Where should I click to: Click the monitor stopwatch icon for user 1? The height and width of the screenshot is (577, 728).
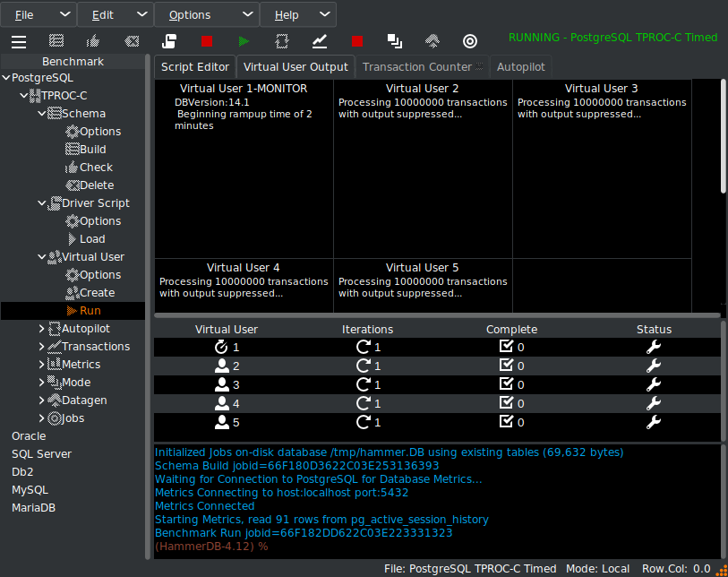221,347
